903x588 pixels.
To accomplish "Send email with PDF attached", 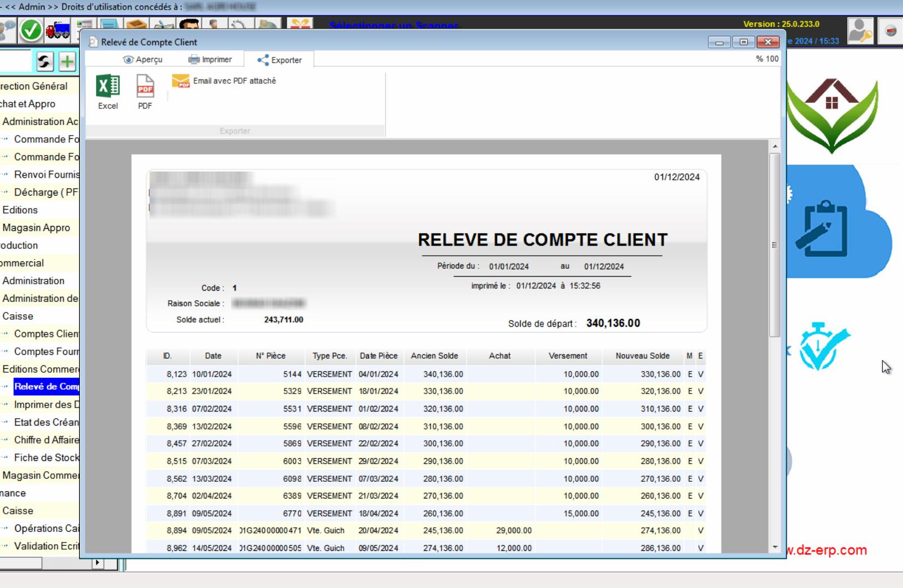I will [x=224, y=81].
